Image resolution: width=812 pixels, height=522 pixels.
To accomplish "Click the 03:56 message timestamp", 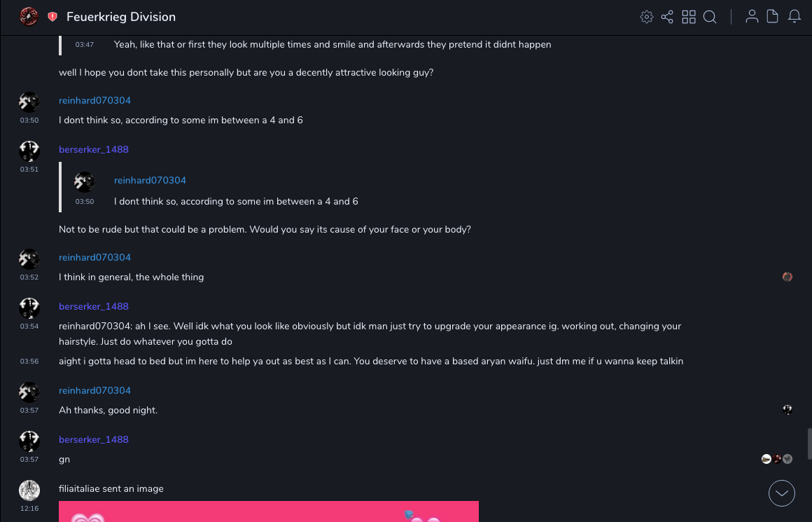I will point(29,362).
